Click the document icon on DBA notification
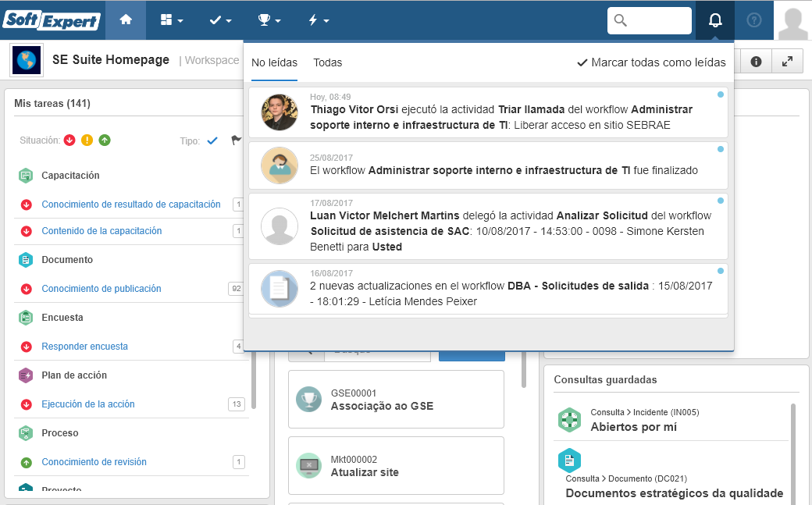Viewport: 812px width, 505px height. pos(280,289)
